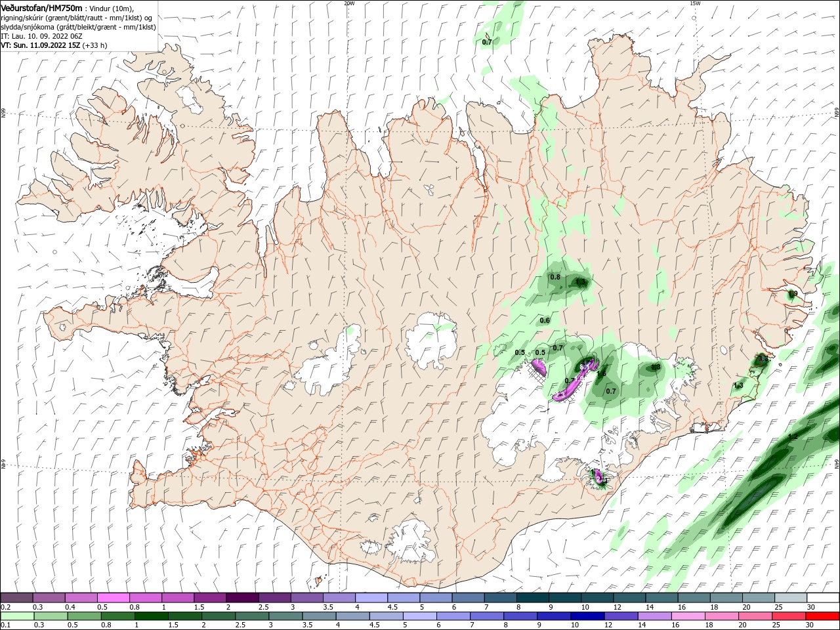
Task: Click the 0.8 precipitation value on the map
Action: 555,277
